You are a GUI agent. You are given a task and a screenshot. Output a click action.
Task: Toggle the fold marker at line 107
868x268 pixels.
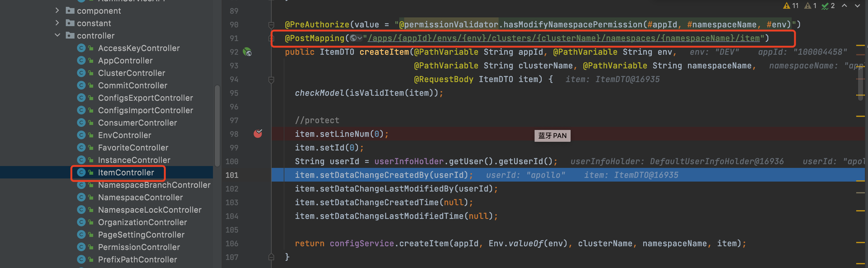(271, 257)
